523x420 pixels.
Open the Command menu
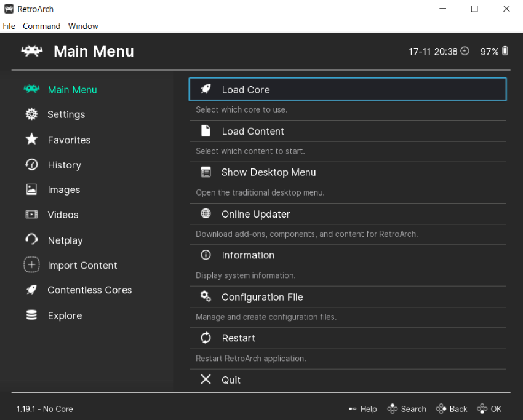pos(41,26)
